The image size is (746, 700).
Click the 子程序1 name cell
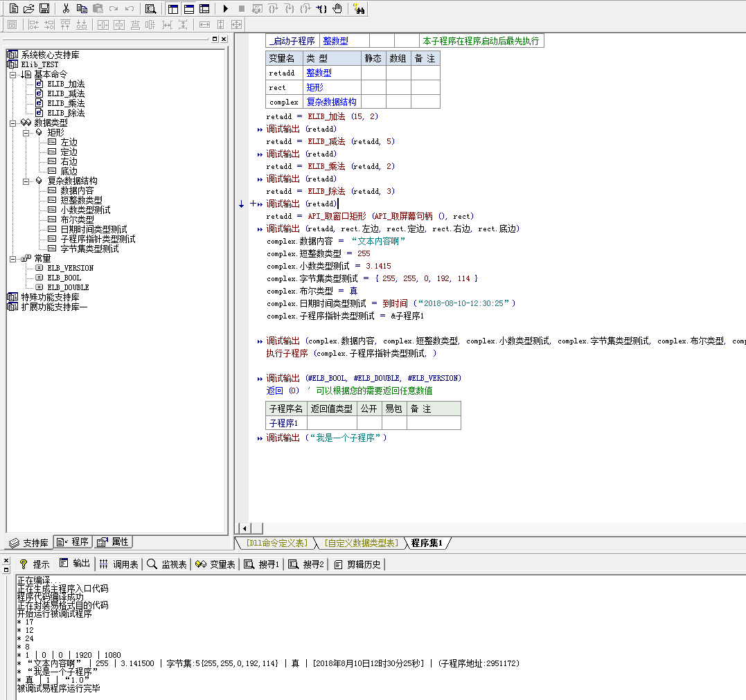click(286, 423)
